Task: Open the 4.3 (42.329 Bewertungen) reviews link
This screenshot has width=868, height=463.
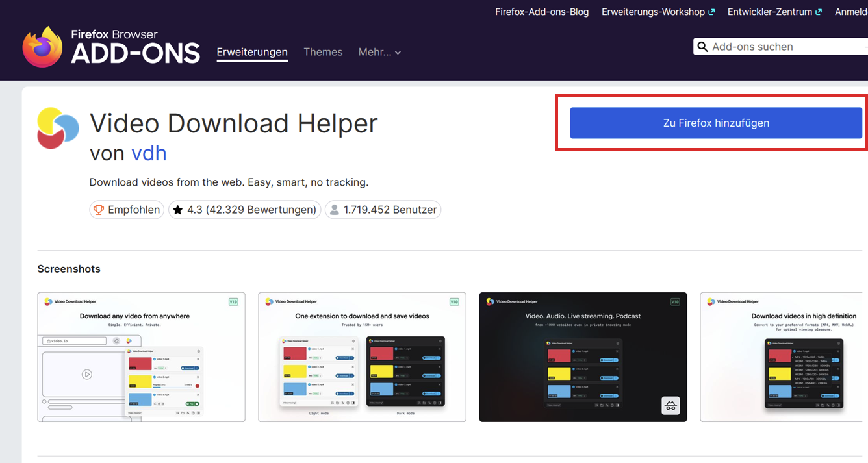Action: click(x=245, y=210)
